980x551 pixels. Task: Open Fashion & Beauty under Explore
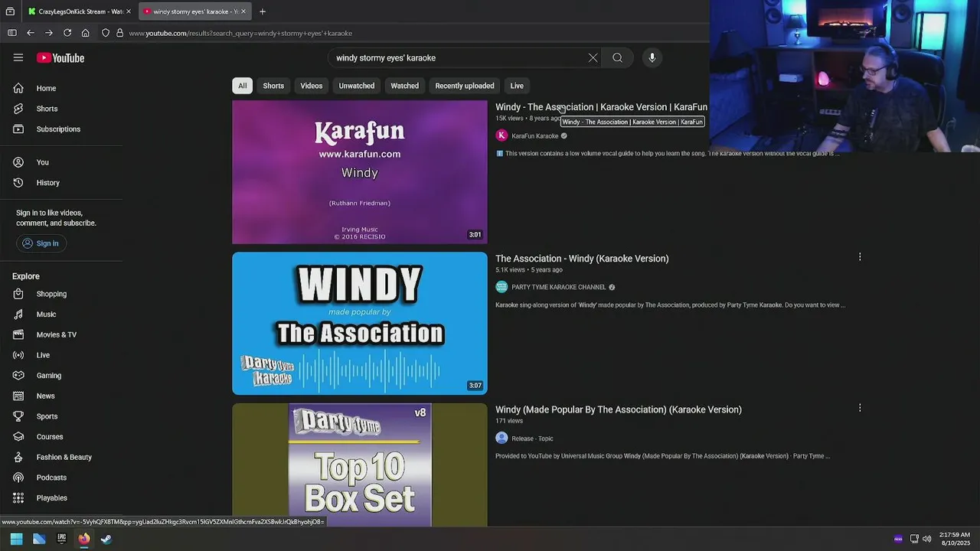point(63,457)
